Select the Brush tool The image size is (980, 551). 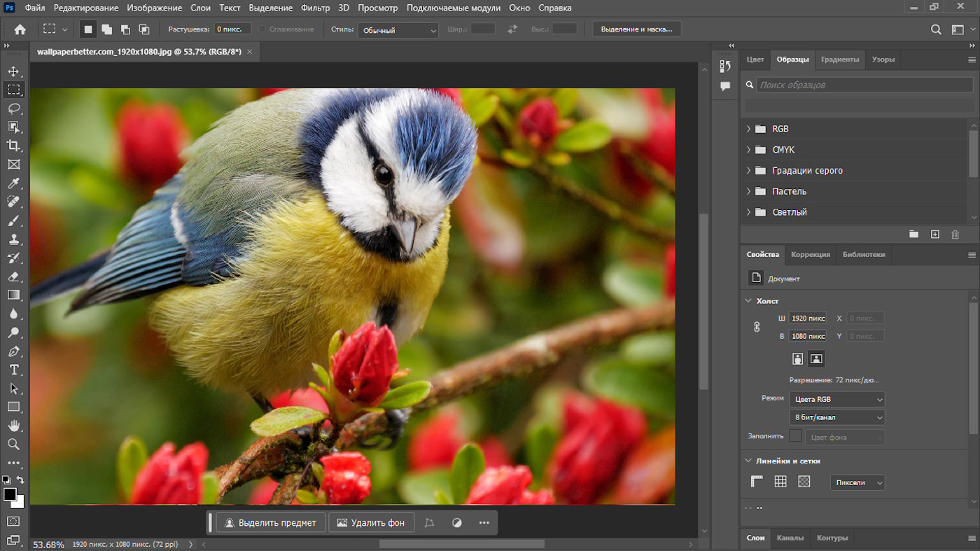click(13, 221)
